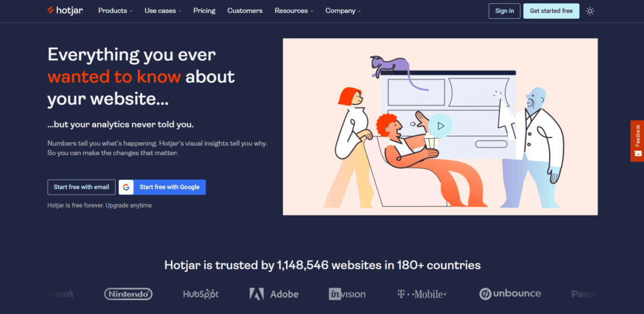The image size is (644, 314).
Task: Click the Google G icon
Action: click(x=126, y=187)
